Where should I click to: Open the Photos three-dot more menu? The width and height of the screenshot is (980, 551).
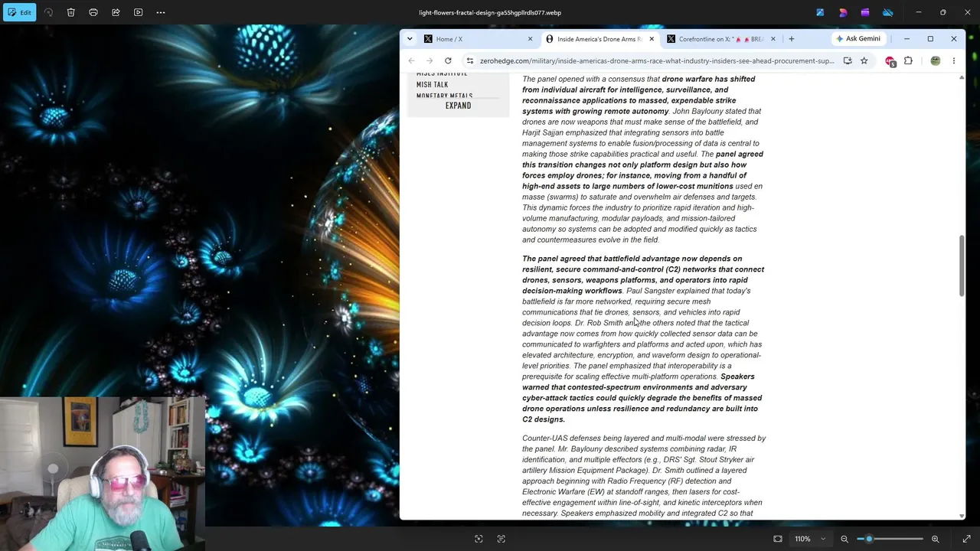[x=161, y=12]
